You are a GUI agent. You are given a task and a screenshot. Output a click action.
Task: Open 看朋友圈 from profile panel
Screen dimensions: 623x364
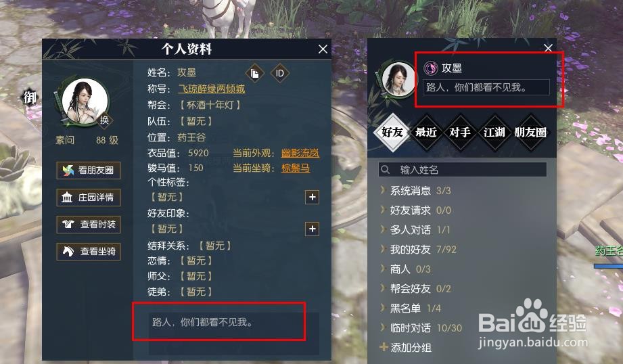pyautogui.click(x=89, y=170)
